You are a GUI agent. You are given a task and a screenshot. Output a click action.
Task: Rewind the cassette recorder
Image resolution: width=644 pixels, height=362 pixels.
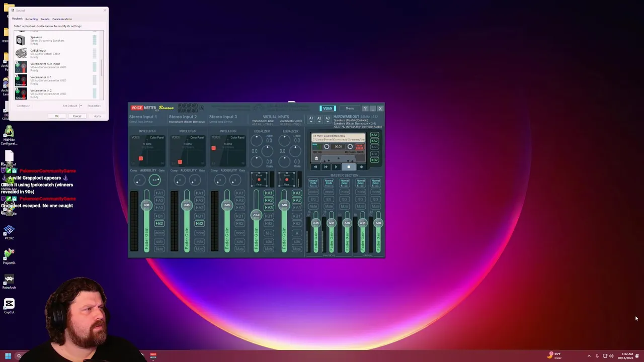pyautogui.click(x=315, y=167)
